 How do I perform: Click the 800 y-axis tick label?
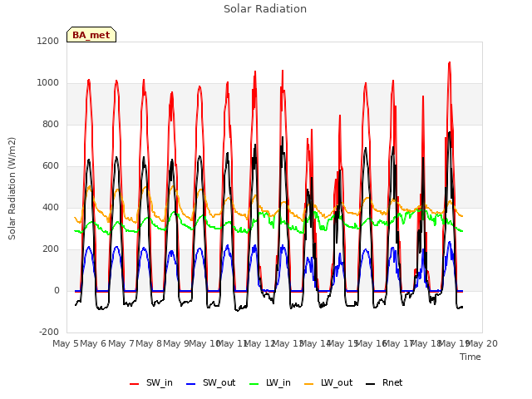point(51,124)
